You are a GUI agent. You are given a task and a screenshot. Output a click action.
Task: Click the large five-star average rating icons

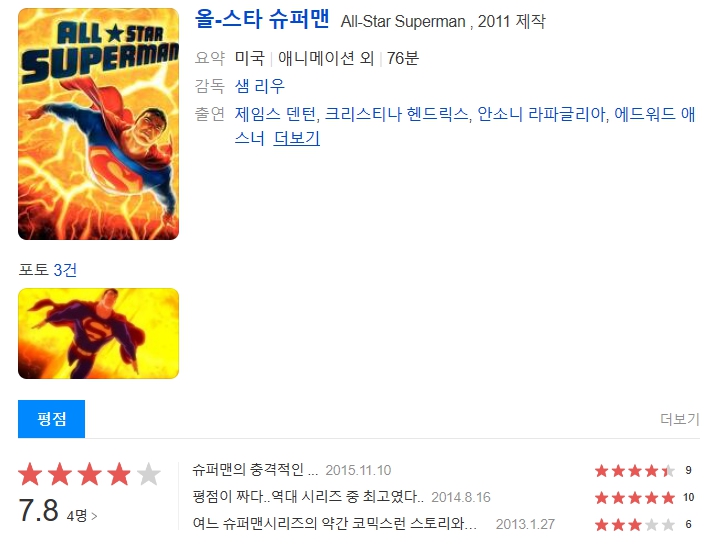click(x=89, y=474)
